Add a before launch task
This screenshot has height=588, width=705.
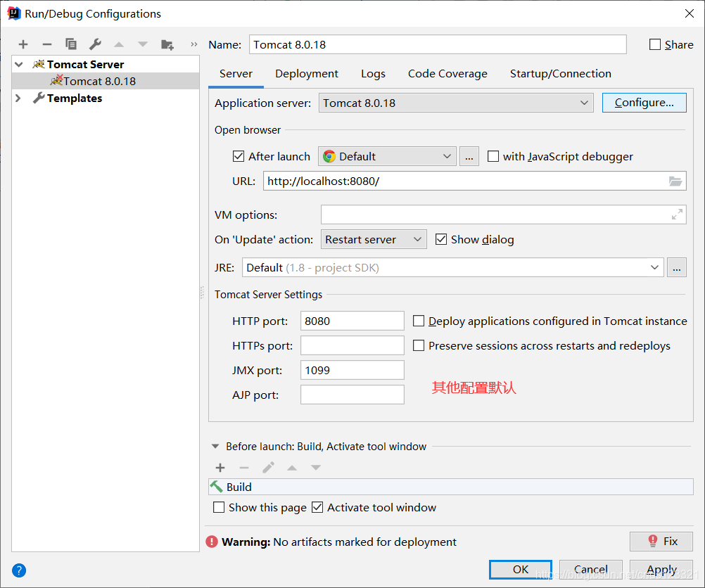[220, 468]
